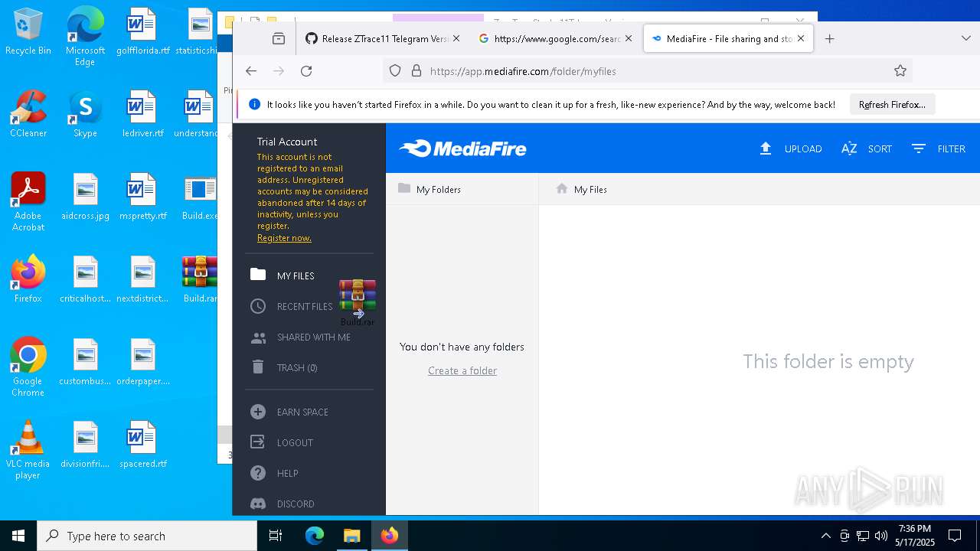Open the Sort options
The image size is (980, 551).
click(x=866, y=148)
